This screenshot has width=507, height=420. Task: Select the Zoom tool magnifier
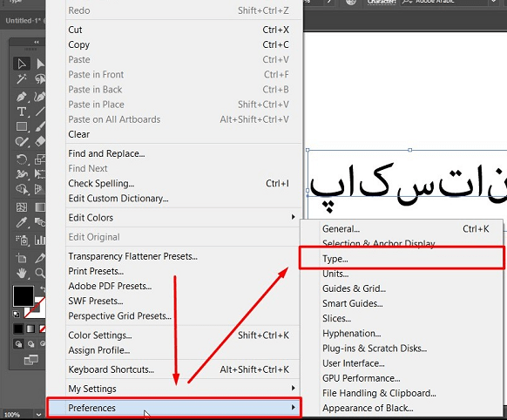(40, 274)
